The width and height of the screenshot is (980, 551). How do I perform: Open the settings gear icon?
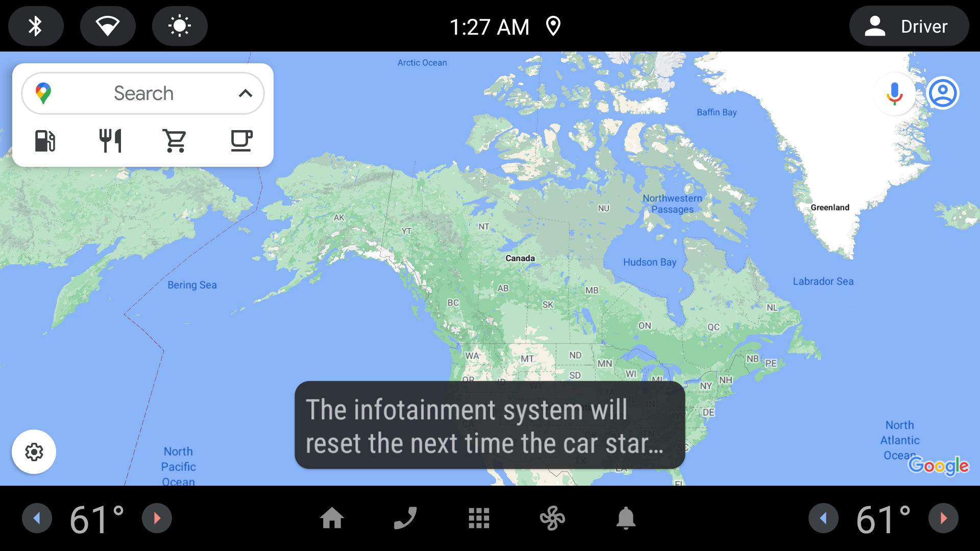(x=33, y=452)
